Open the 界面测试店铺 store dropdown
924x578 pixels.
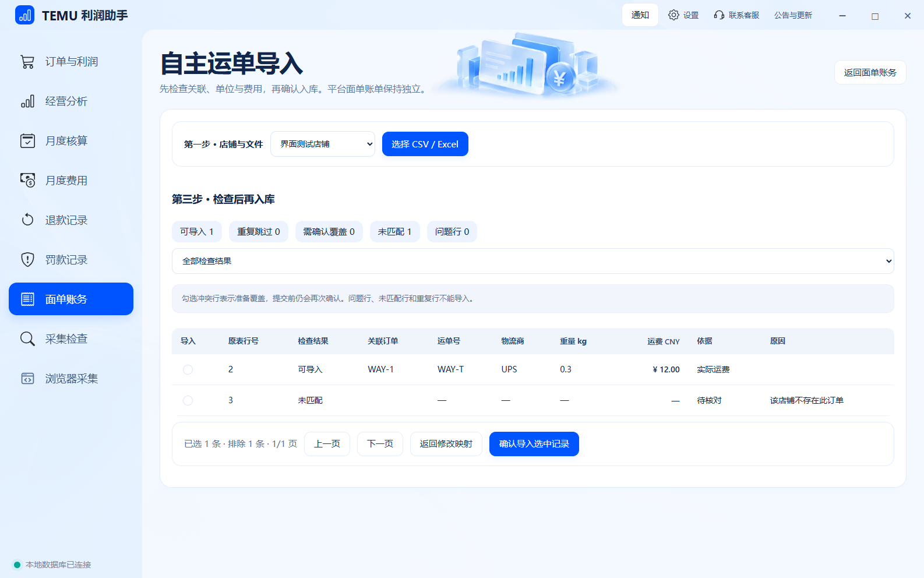click(323, 144)
